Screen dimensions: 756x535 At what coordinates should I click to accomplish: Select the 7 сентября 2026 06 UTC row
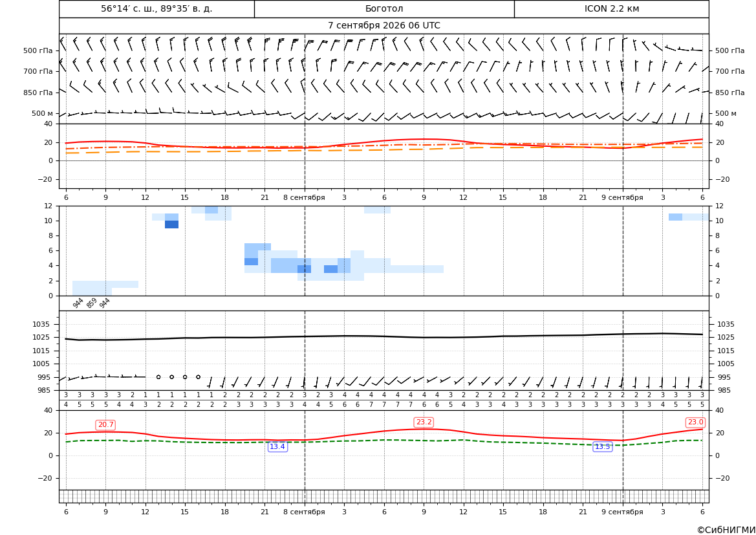(x=383, y=26)
